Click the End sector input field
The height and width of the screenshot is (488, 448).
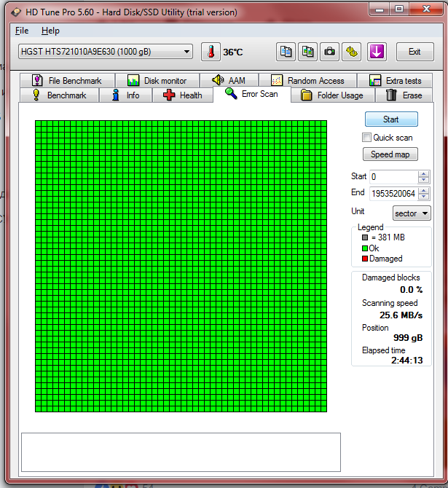tap(393, 194)
